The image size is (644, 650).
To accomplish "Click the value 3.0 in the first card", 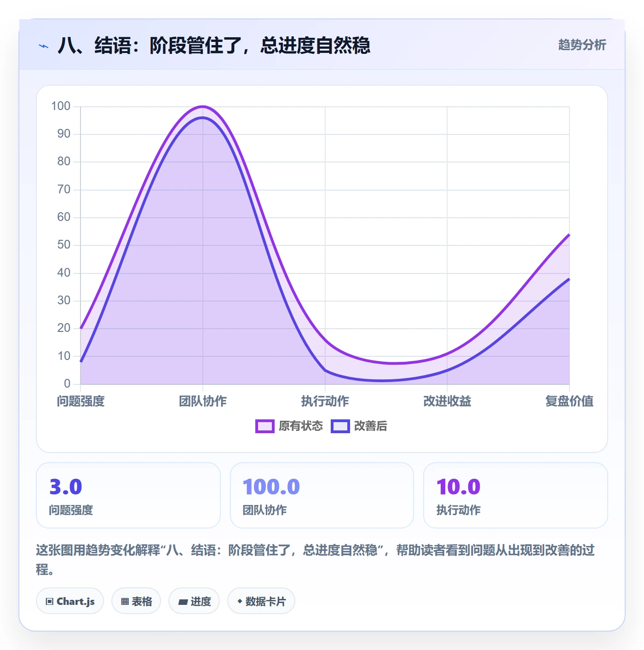I will (66, 487).
